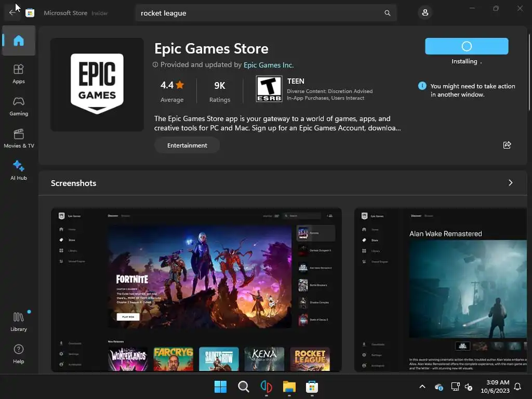Click 'You might need to take action' notice
The image size is (532, 399).
coord(473,90)
